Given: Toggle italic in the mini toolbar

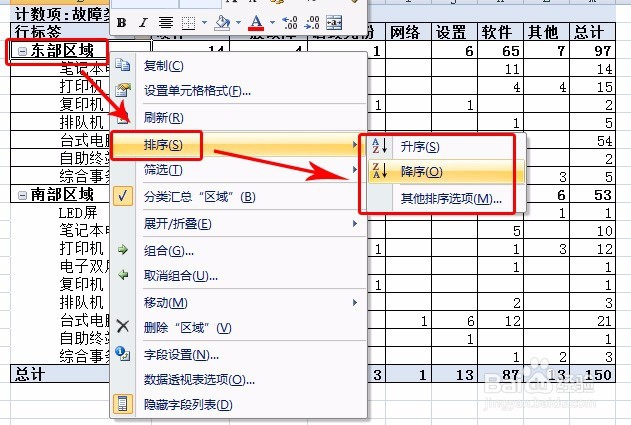Looking at the screenshot, I should [x=143, y=23].
